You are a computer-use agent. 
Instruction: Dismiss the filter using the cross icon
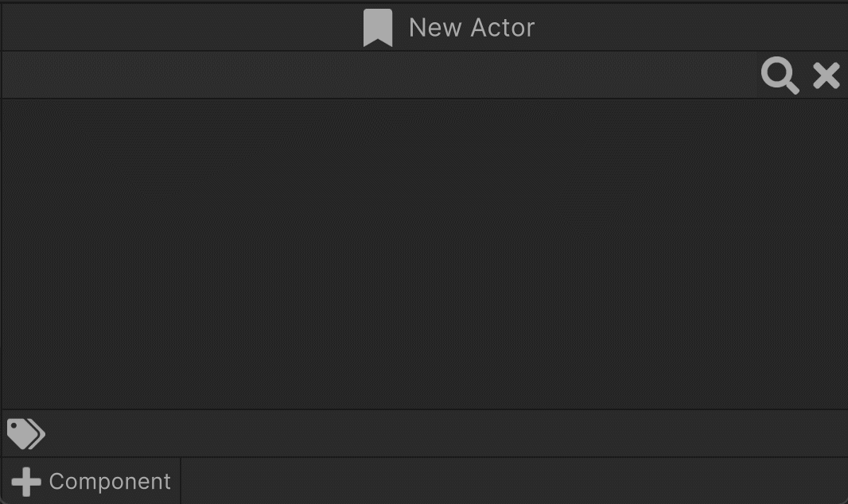827,75
